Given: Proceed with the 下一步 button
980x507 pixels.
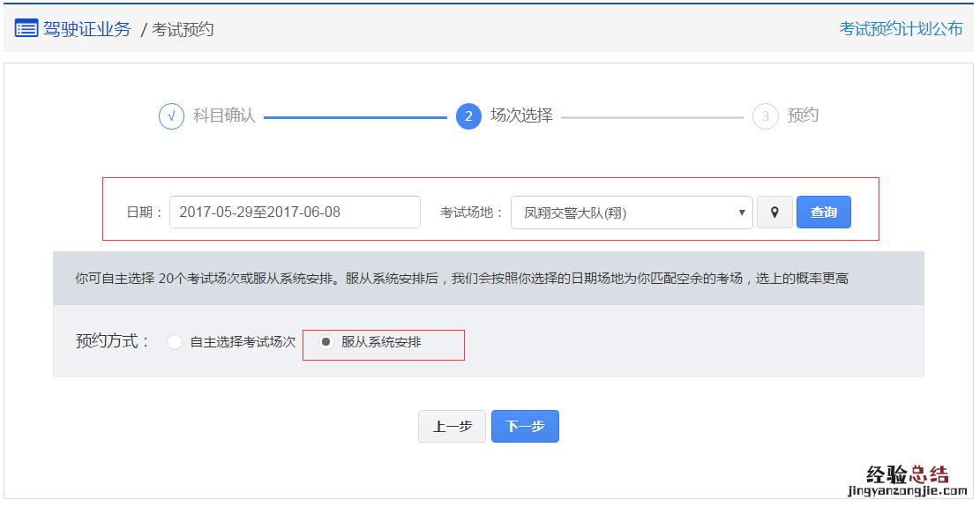Looking at the screenshot, I should pos(525,427).
